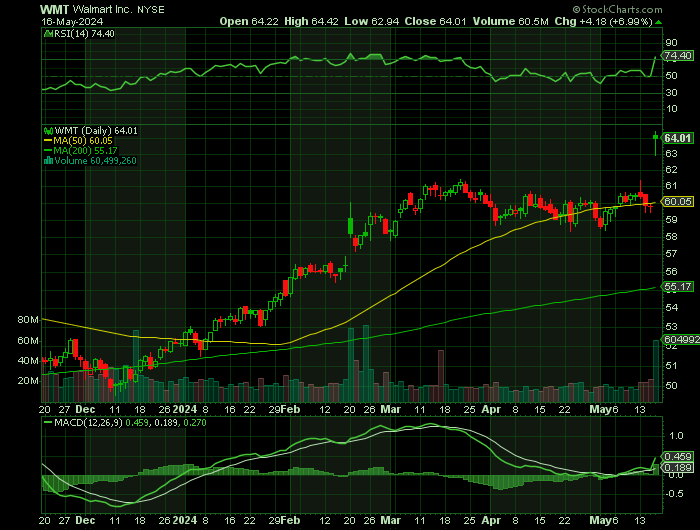This screenshot has height=530, width=700.
Task: Click the volume bars icon in the legend
Action: (48, 161)
